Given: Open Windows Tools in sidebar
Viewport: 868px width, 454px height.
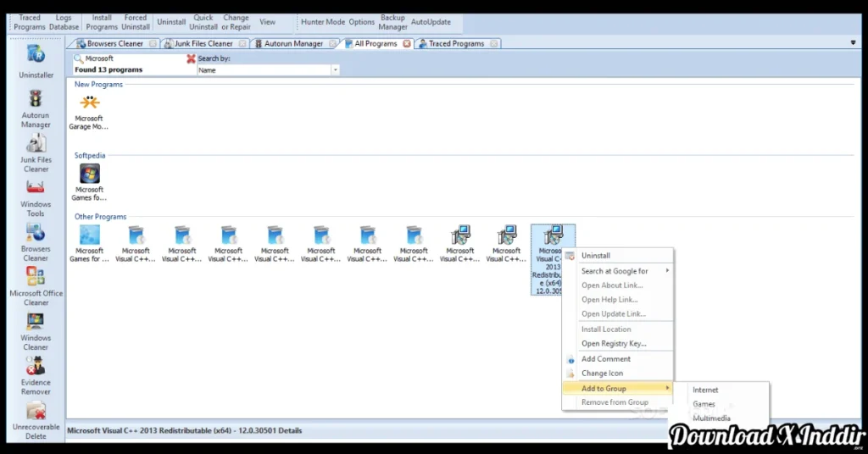Looking at the screenshot, I should 36,198.
